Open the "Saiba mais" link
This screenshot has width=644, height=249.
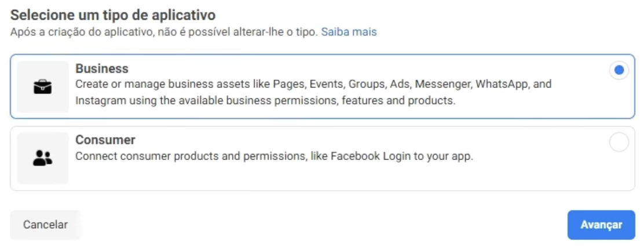pyautogui.click(x=349, y=32)
